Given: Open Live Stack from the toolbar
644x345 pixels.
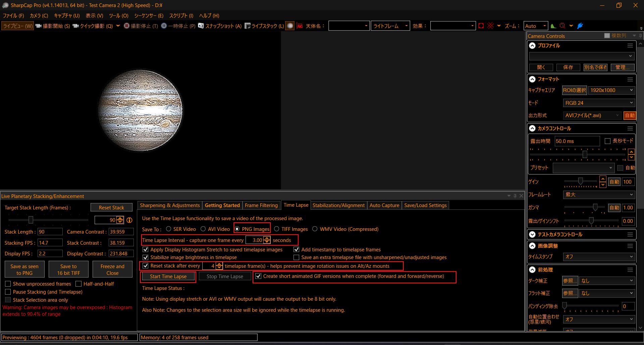Looking at the screenshot, I should 264,26.
